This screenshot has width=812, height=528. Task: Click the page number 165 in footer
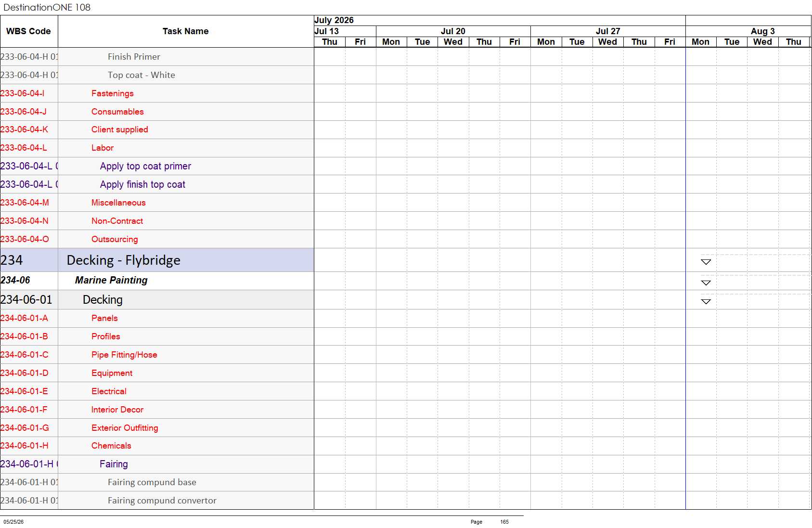(504, 522)
